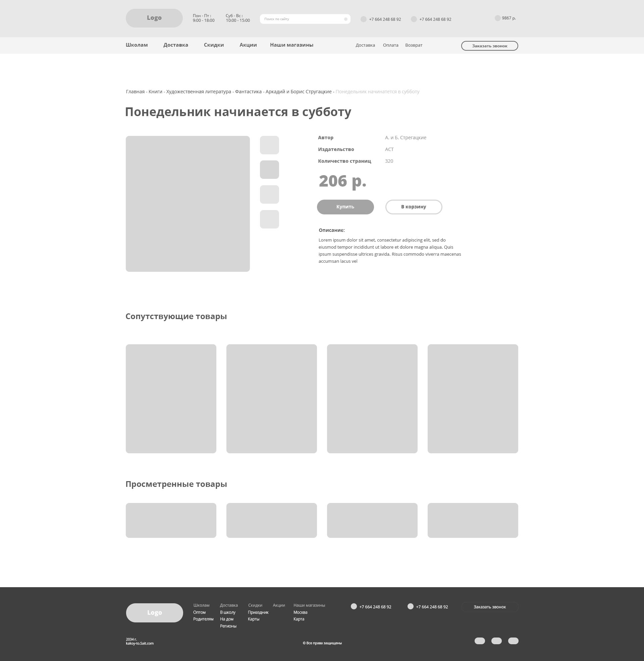The width and height of the screenshot is (644, 661).
Task: Click the second phone icon in the footer
Action: 410,606
